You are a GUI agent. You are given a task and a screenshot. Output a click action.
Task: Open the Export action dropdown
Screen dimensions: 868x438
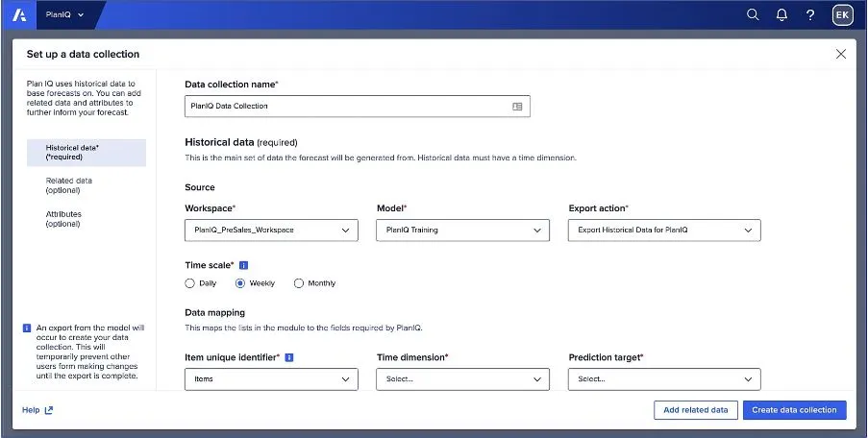coord(664,231)
